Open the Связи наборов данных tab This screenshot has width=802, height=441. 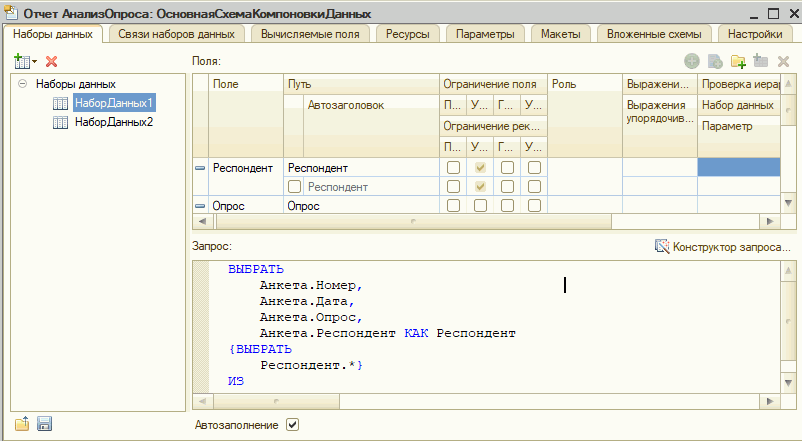click(x=176, y=34)
